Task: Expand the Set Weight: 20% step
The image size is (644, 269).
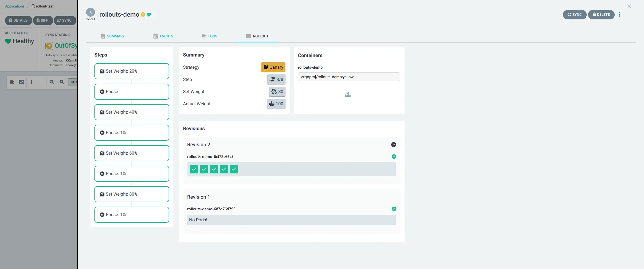Action: 132,71
